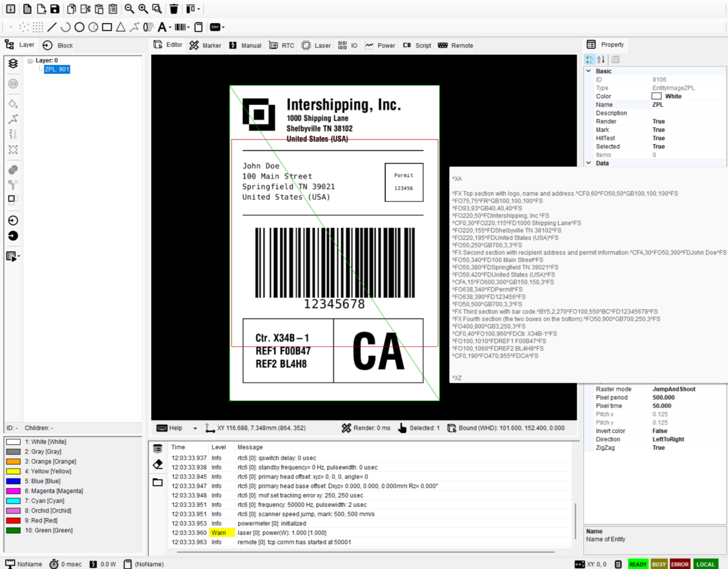Select the Circle drawing tool

79,27
